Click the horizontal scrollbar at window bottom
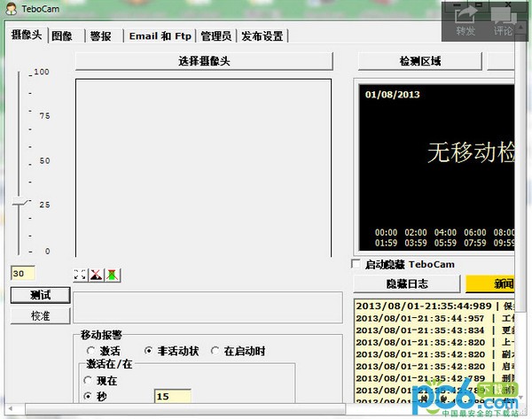Viewport: 532px width, 419px height. [185, 409]
